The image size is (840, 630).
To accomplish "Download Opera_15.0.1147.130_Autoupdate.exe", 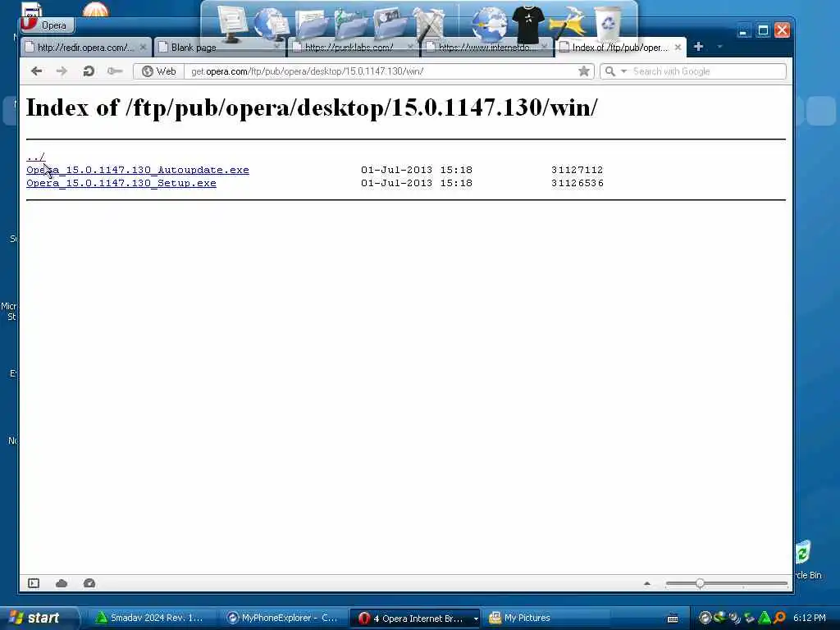I will point(138,170).
